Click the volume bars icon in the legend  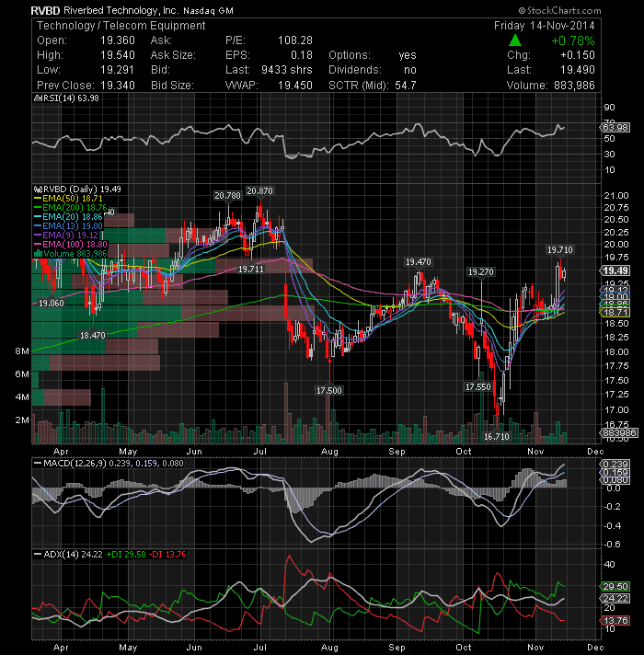[x=38, y=254]
